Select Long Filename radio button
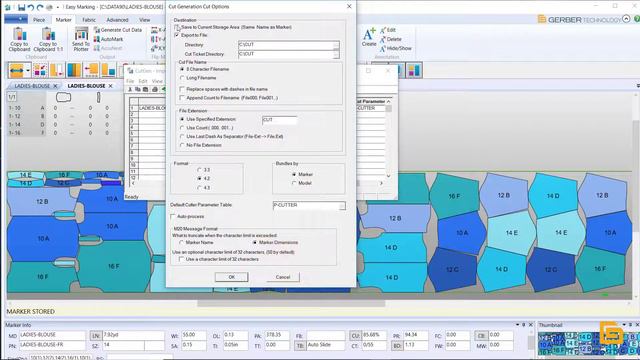 coord(182,78)
